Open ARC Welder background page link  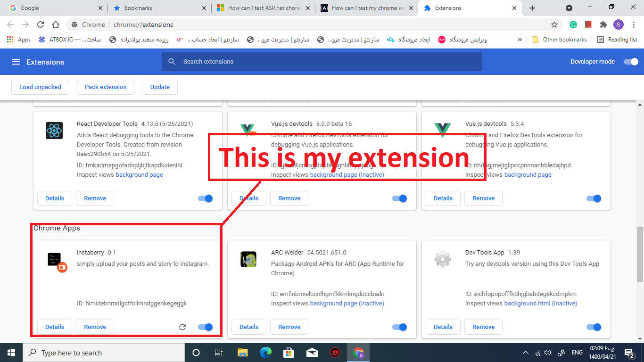point(347,304)
